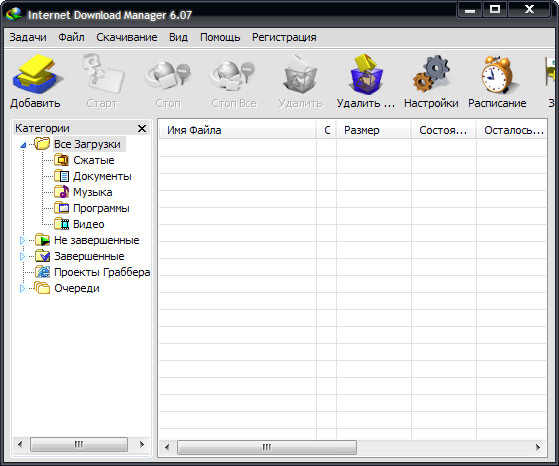
Task: Select the Документы folder icon
Action: pos(61,176)
